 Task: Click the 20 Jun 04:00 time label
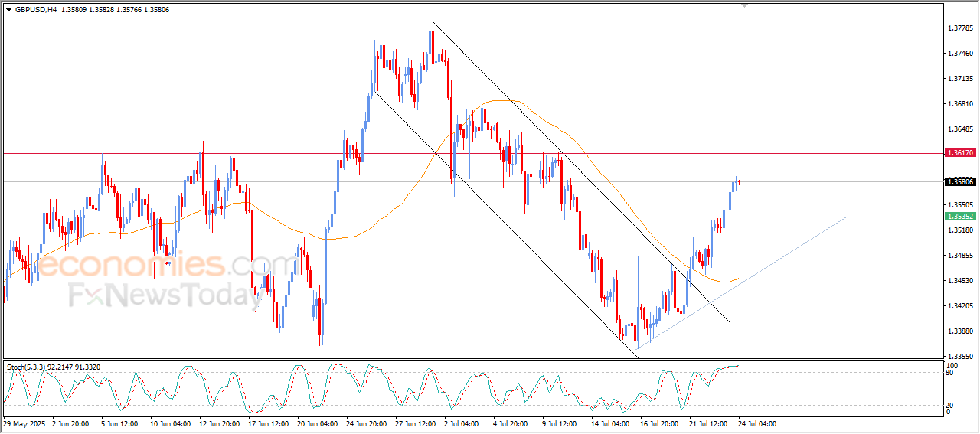click(x=318, y=423)
